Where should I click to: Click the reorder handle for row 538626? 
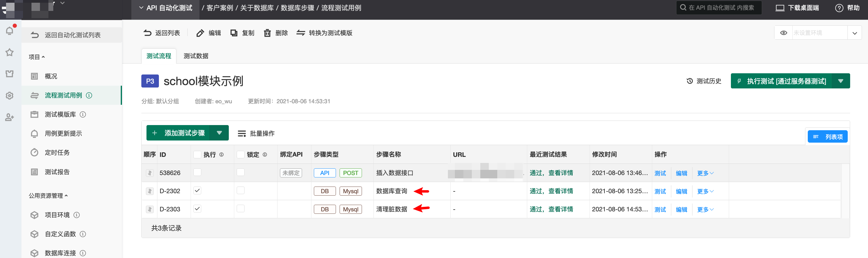click(150, 173)
